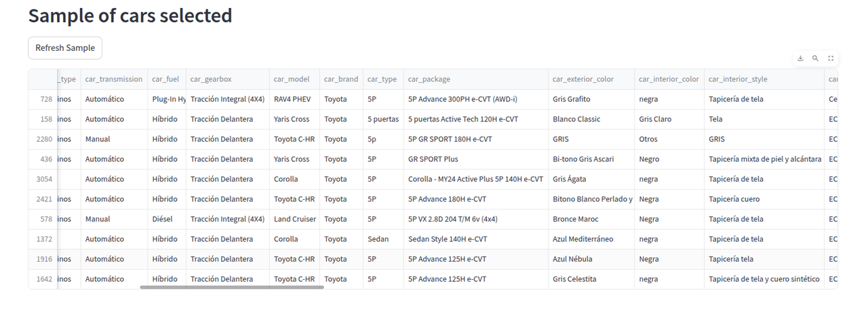Select row index 728
Screen dimensions: 868x309
(45, 99)
